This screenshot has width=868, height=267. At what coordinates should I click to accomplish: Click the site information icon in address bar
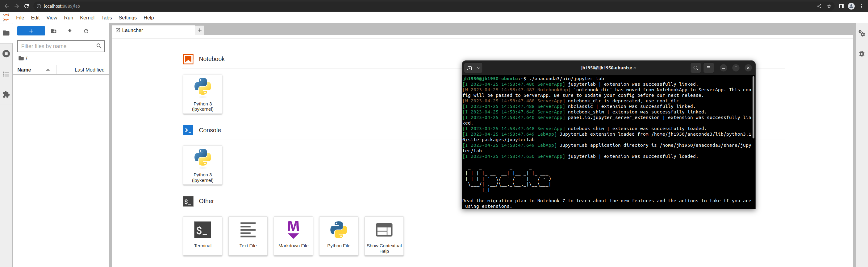(x=39, y=6)
